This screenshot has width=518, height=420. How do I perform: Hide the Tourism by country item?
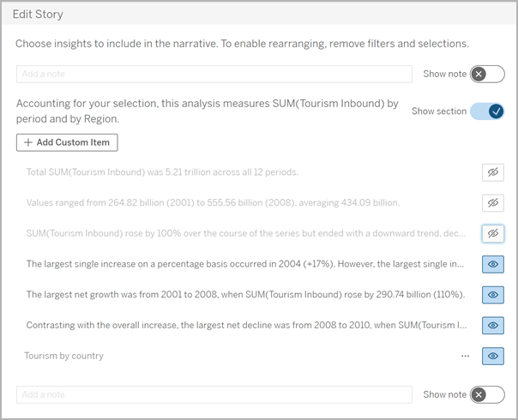pyautogui.click(x=492, y=356)
